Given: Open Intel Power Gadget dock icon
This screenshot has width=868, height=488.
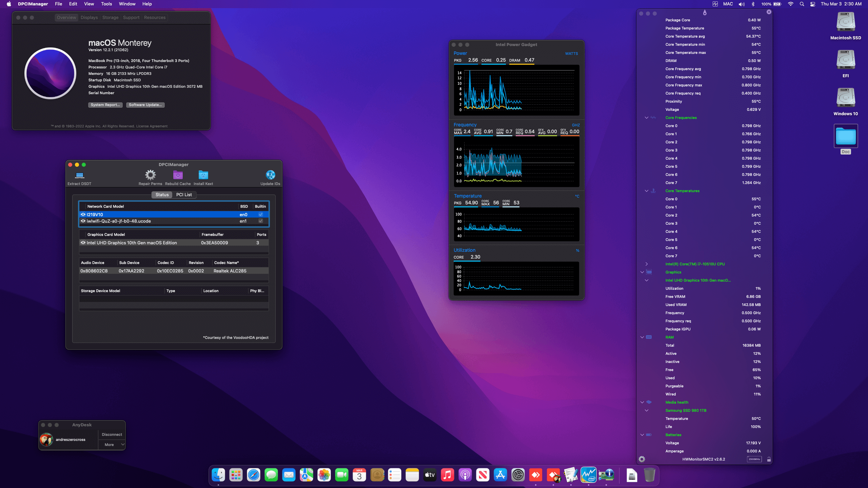Looking at the screenshot, I should click(588, 475).
